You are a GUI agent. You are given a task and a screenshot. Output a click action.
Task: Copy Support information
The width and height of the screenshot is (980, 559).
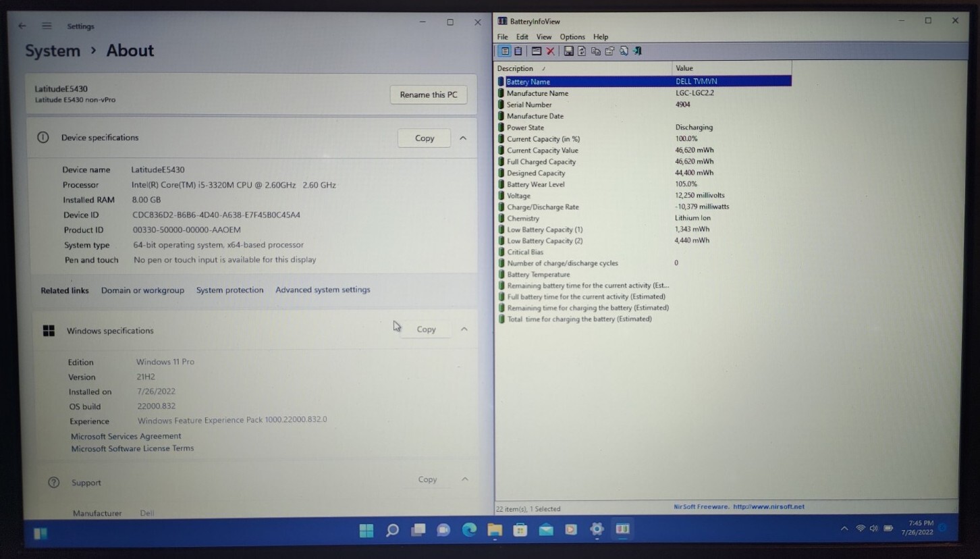[427, 479]
